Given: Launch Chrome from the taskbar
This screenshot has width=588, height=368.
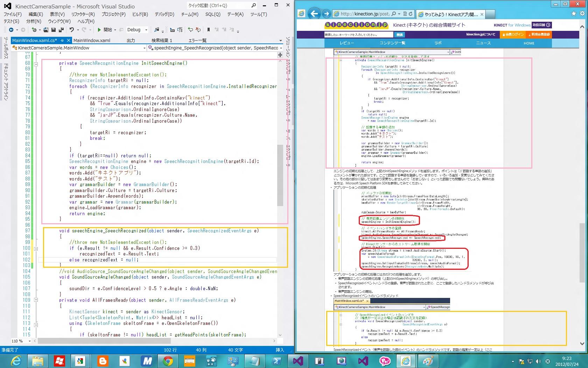Looking at the screenshot, I should click(168, 361).
